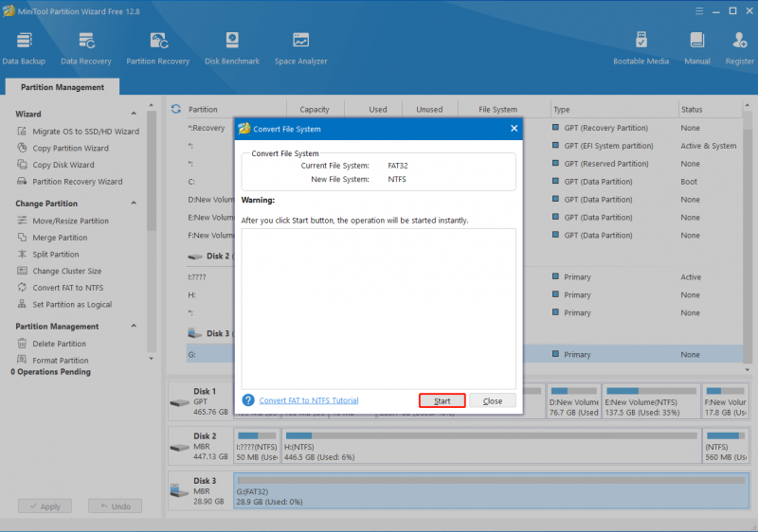The image size is (758, 532).
Task: Open the Partition Recovery tool
Action: (158, 48)
